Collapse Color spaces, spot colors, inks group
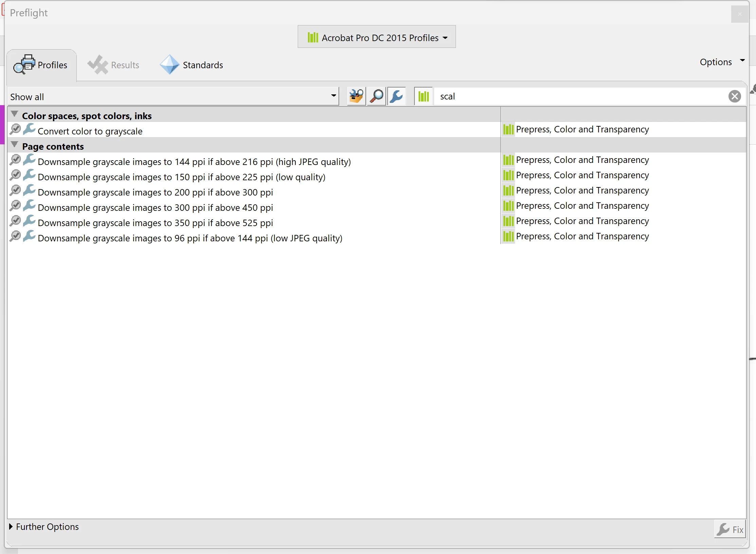 (x=14, y=114)
